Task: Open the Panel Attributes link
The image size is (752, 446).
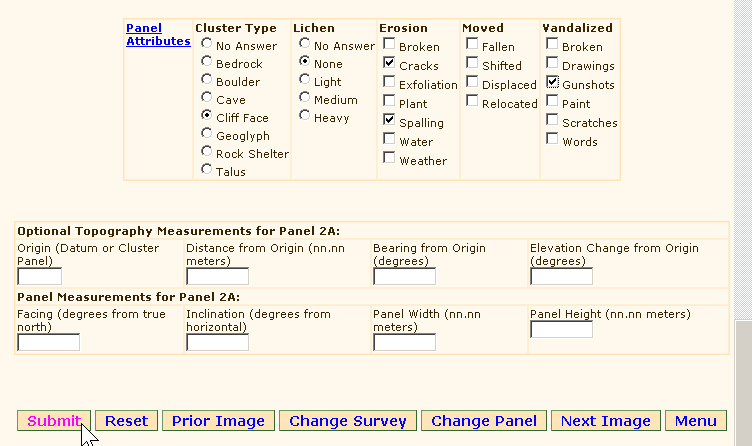Action: 158,35
